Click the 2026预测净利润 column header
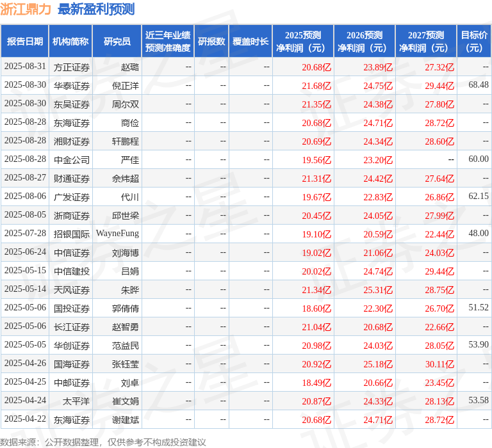The width and height of the screenshot is (492, 448). click(x=365, y=42)
